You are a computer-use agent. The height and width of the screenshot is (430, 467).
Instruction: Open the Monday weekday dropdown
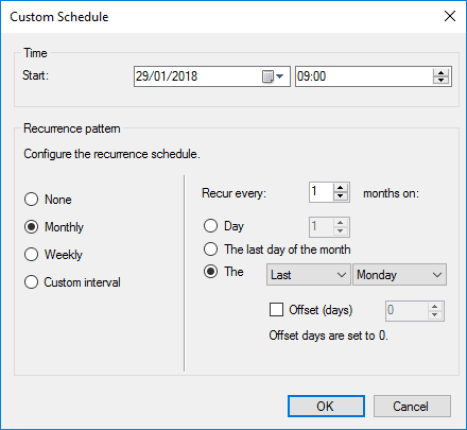click(x=399, y=275)
